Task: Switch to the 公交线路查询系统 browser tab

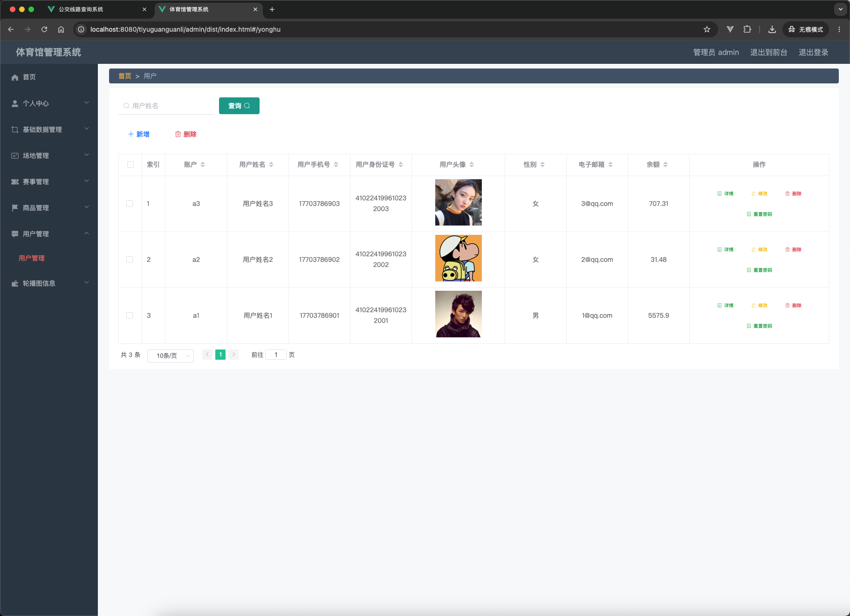Action: (98, 9)
